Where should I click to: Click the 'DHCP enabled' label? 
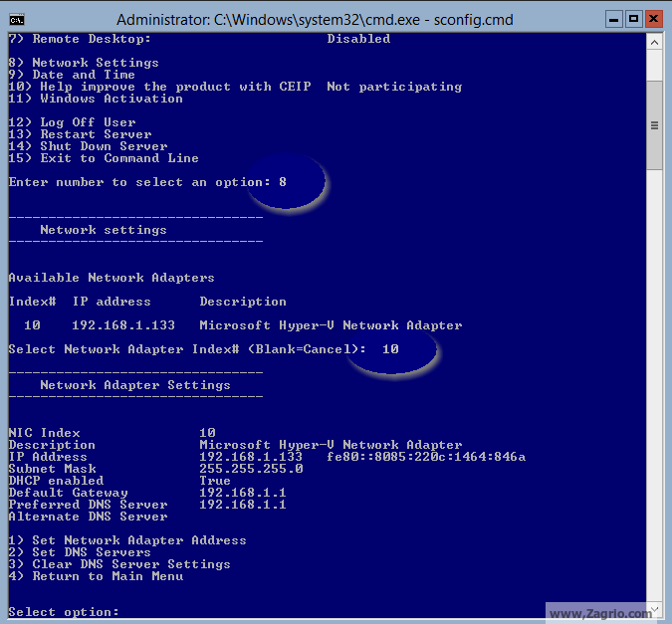click(56, 481)
